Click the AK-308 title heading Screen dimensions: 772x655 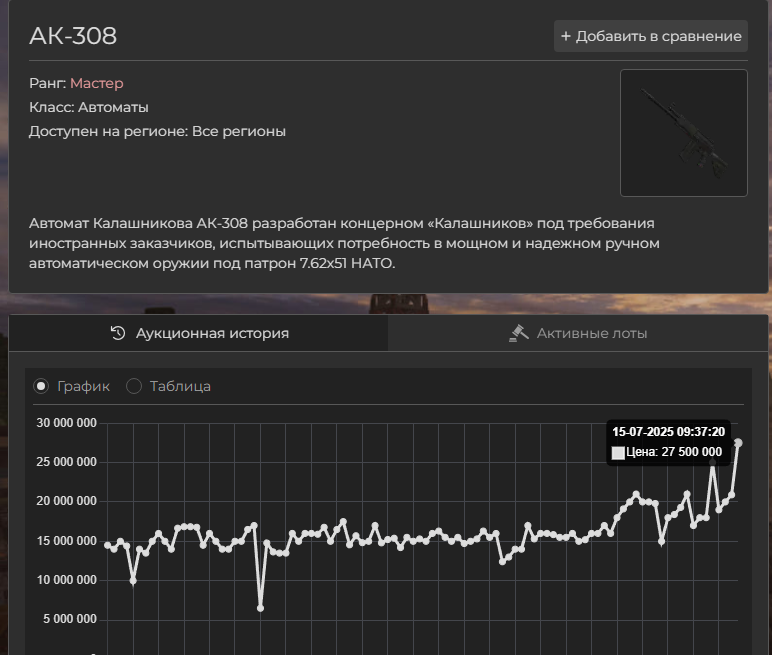tap(73, 36)
